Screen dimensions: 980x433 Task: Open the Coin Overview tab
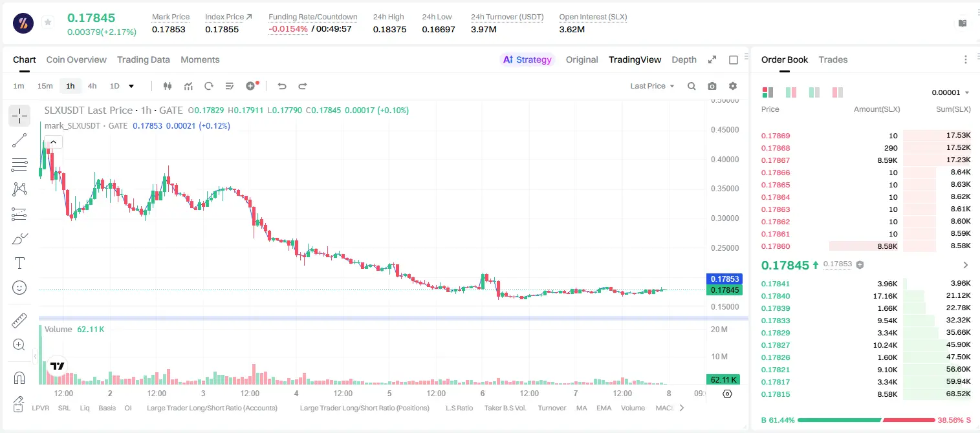(76, 59)
